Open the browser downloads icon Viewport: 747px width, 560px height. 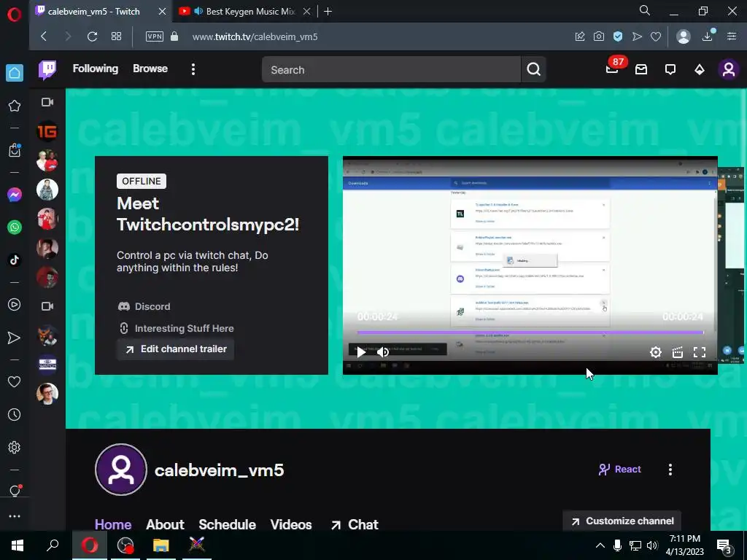[708, 36]
